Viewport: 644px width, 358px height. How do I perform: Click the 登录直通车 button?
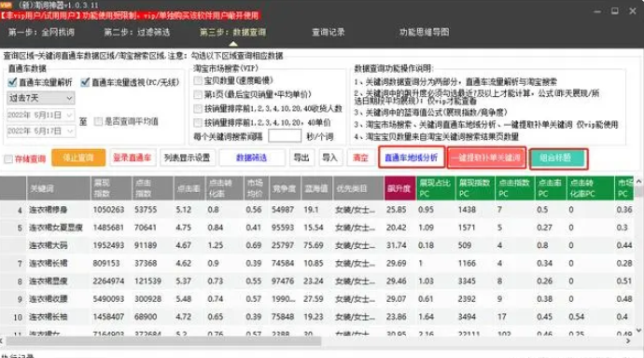[x=133, y=158]
